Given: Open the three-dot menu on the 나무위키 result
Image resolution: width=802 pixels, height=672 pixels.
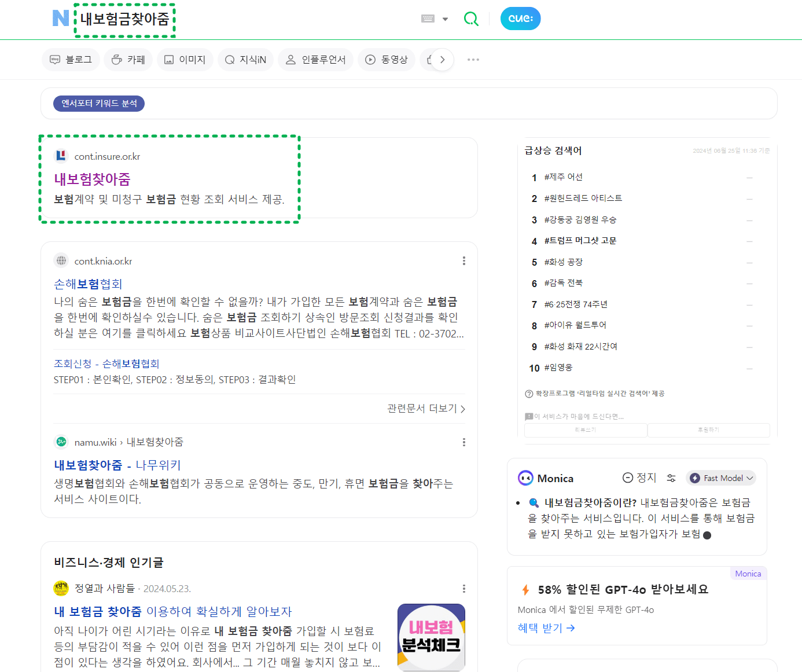Looking at the screenshot, I should click(x=463, y=442).
